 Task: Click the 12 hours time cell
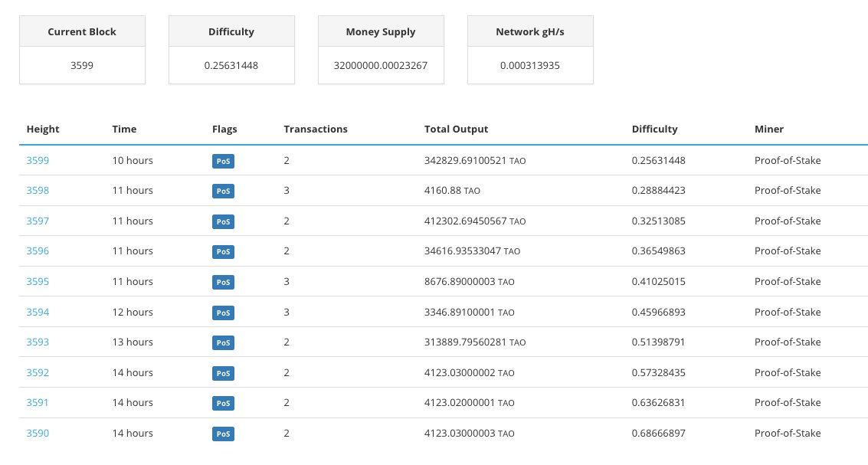(133, 313)
